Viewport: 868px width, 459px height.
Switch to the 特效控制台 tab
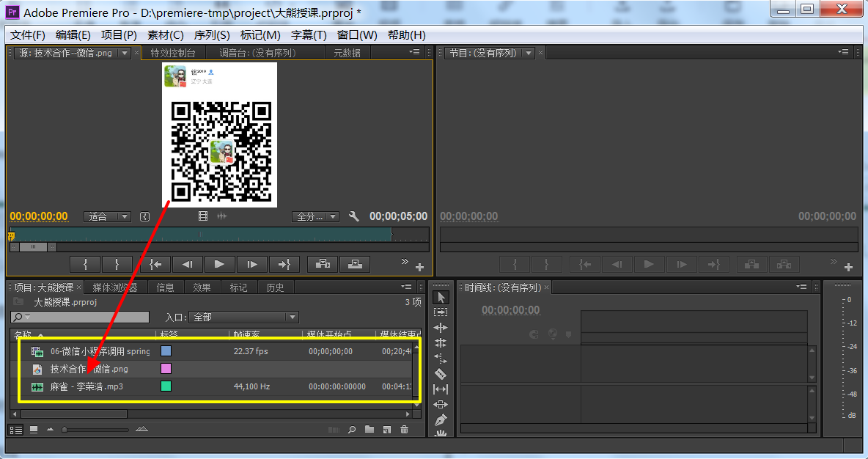[173, 53]
